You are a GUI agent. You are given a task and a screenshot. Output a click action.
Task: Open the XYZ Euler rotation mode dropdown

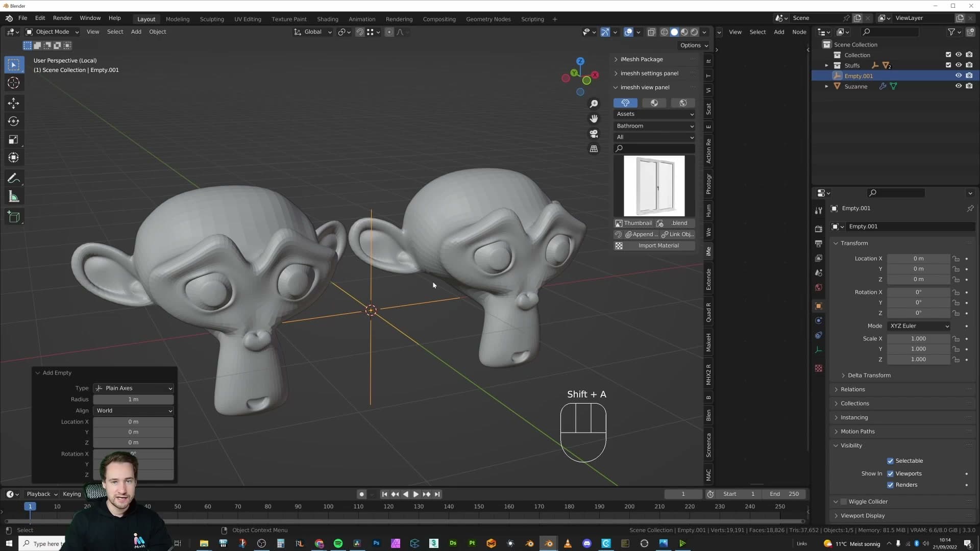point(919,326)
